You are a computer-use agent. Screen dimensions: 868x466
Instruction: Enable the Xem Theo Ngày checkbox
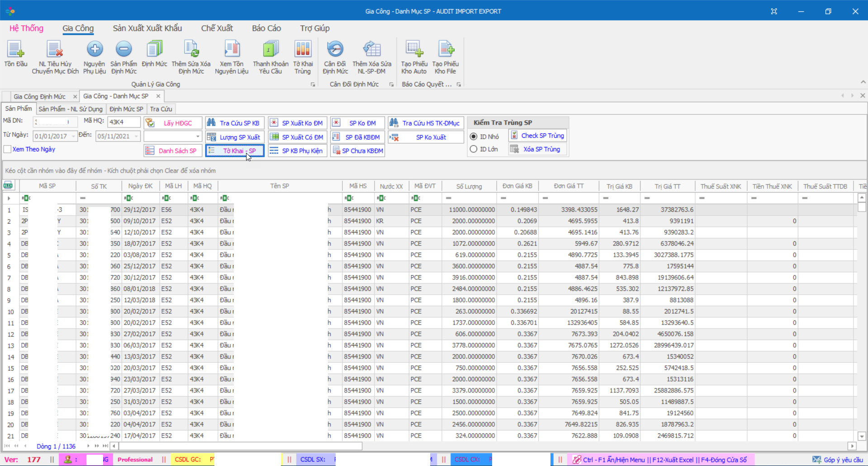(8, 150)
